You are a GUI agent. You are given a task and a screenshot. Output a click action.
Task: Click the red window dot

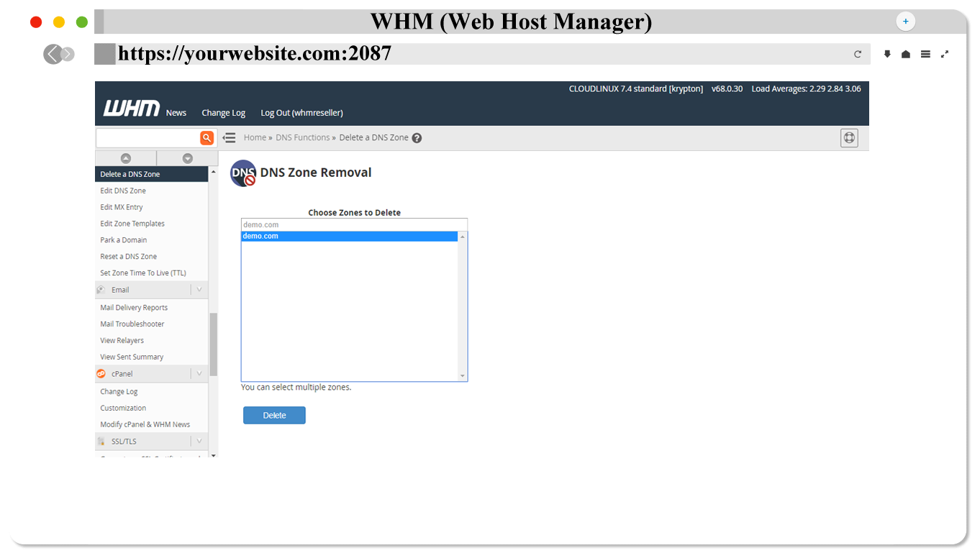click(36, 22)
